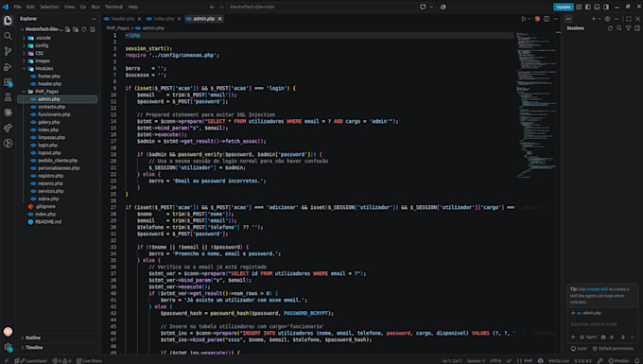Toggle the primary side bar layout button
This screenshot has height=364, width=643.
[588, 7]
